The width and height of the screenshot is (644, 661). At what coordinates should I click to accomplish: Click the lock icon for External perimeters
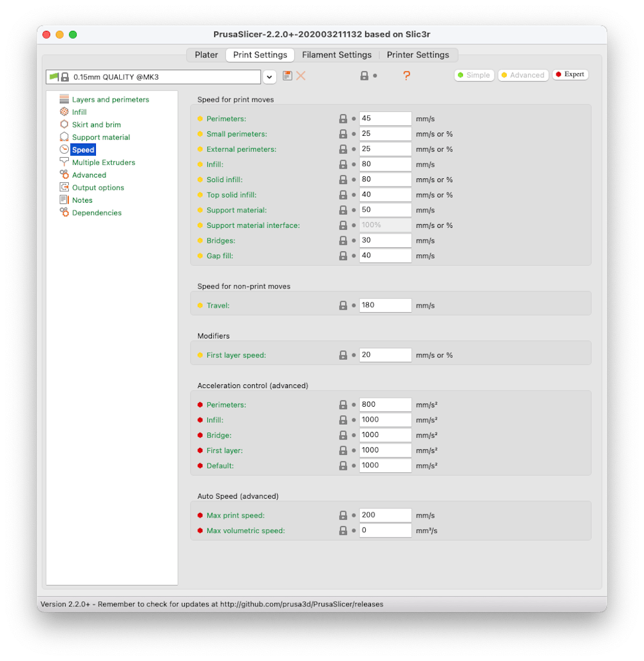[x=343, y=149]
